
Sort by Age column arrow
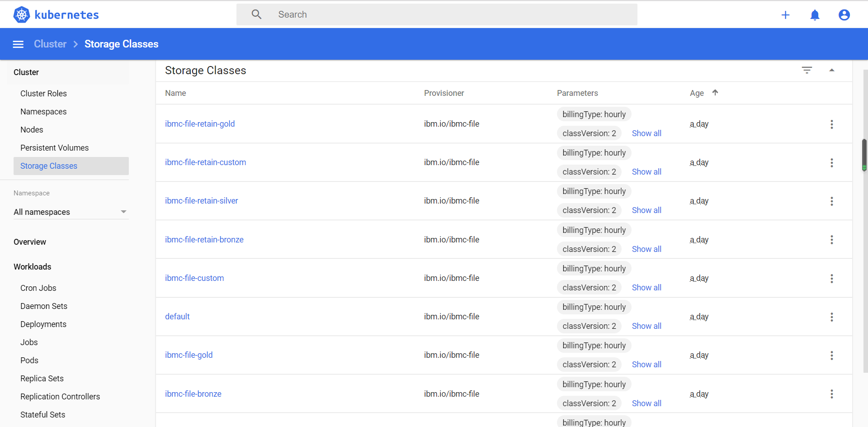(x=715, y=93)
